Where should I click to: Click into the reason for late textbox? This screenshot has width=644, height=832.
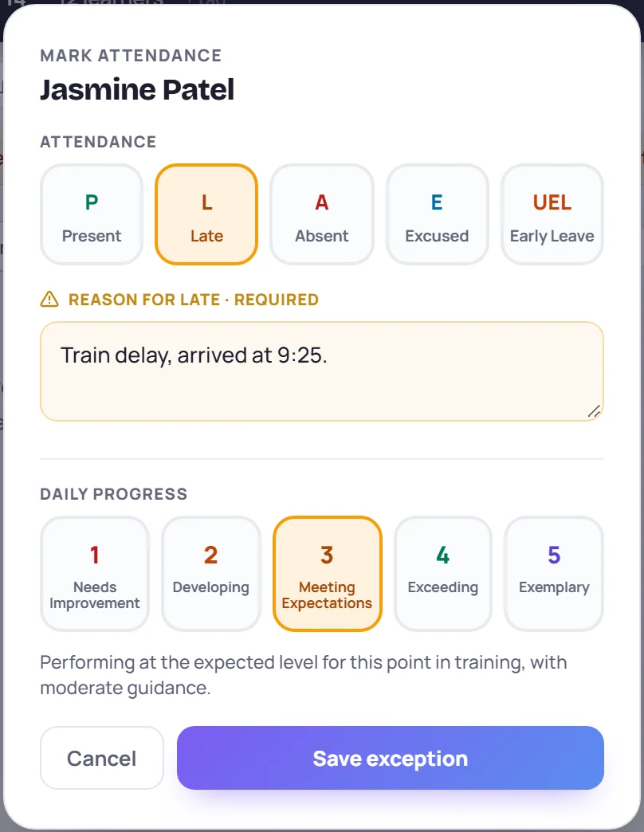point(322,371)
